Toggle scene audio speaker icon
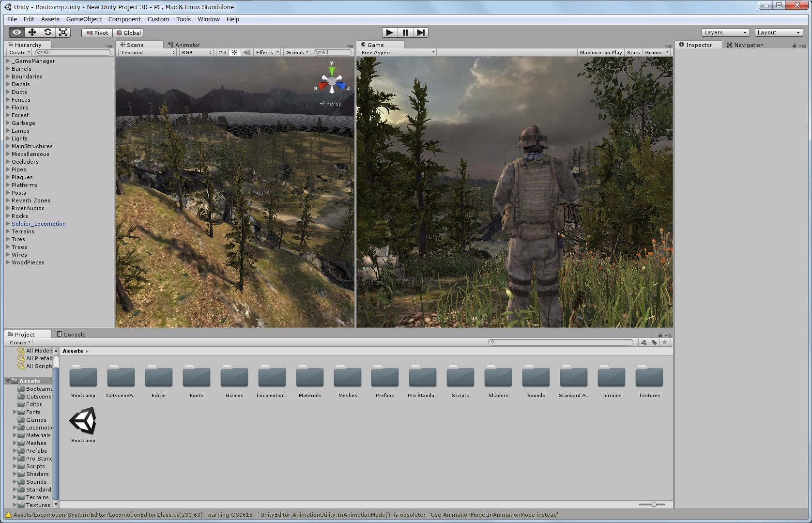812x523 pixels. (x=247, y=52)
